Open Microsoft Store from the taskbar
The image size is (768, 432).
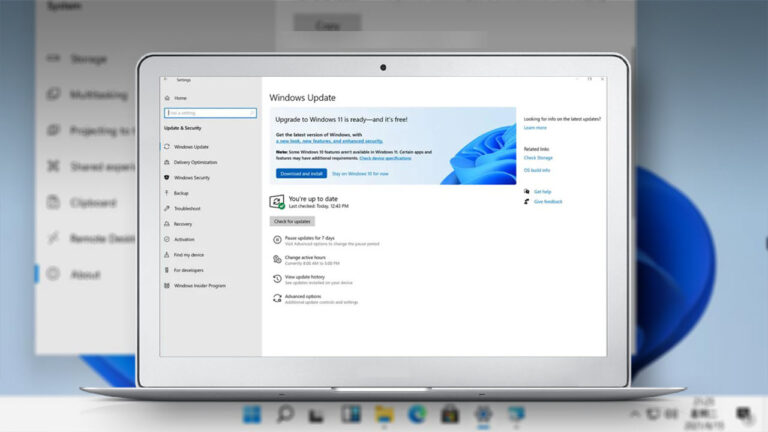450,414
